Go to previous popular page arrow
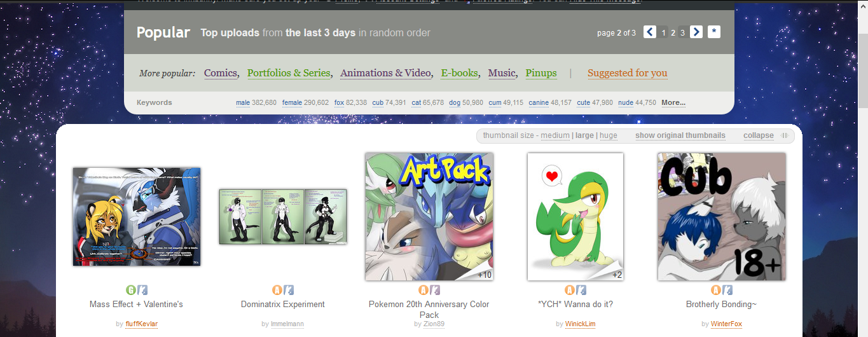This screenshot has height=337, width=868. 649,32
